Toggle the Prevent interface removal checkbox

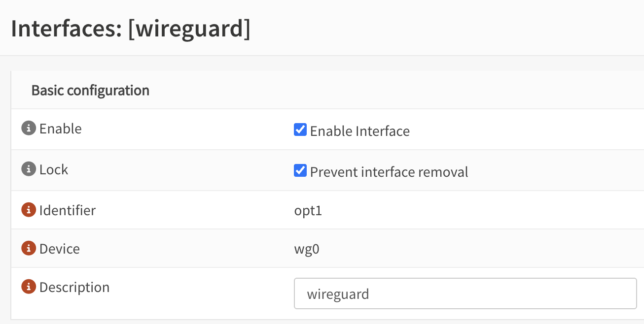300,171
